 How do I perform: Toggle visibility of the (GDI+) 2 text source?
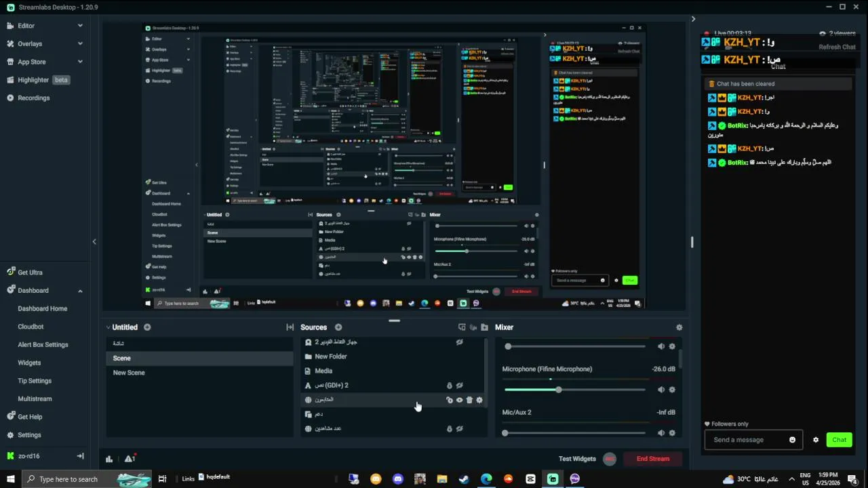(459, 386)
